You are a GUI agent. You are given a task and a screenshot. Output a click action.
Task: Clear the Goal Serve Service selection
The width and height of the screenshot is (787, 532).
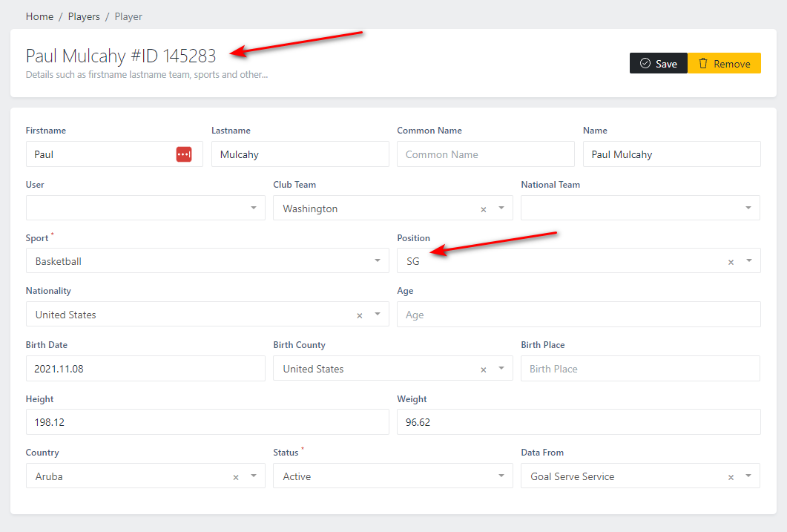tap(731, 477)
